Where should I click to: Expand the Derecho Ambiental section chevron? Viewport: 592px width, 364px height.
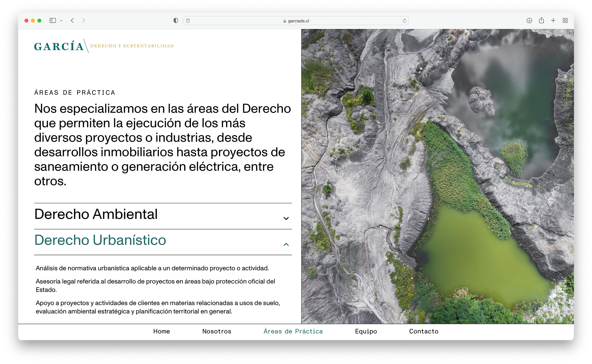(x=286, y=218)
